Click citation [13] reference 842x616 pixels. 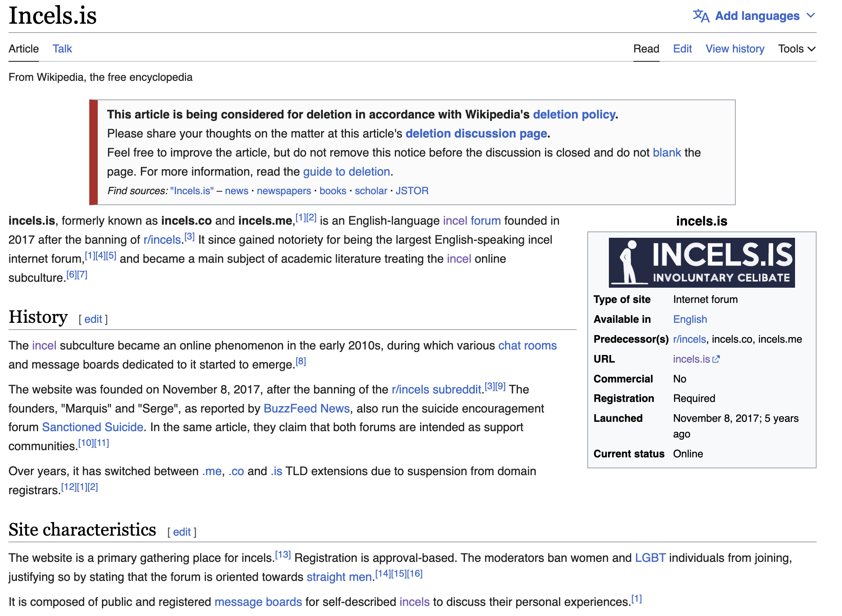tap(283, 554)
